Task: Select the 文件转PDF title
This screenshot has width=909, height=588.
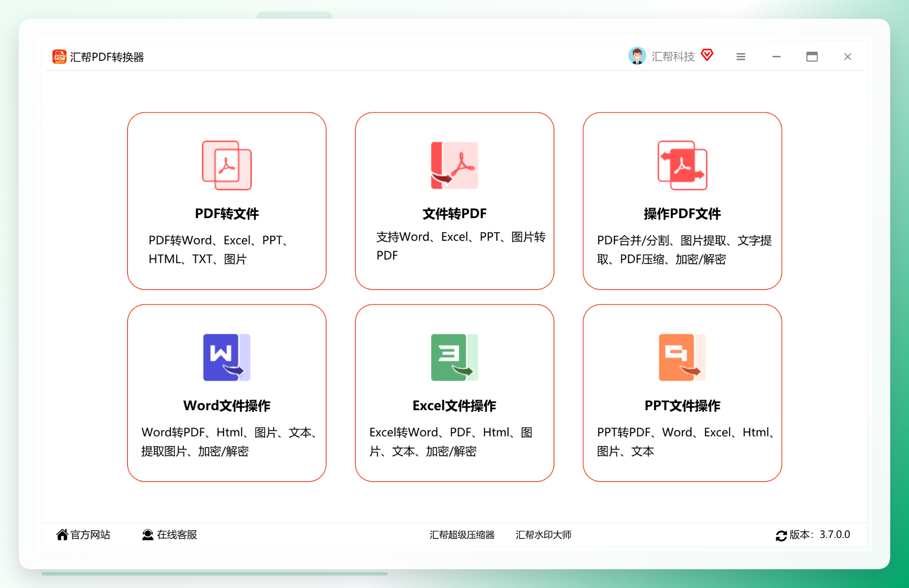Action: (x=454, y=214)
